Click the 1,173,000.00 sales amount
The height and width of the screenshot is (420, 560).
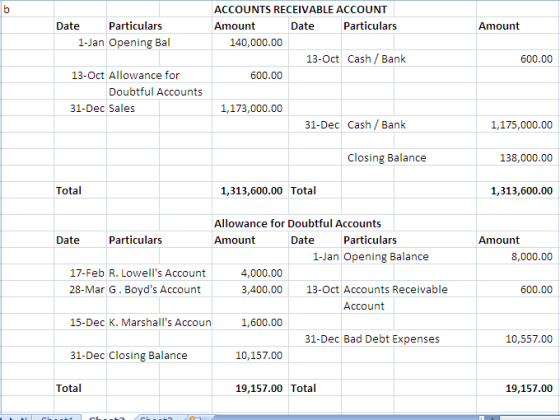click(x=251, y=108)
